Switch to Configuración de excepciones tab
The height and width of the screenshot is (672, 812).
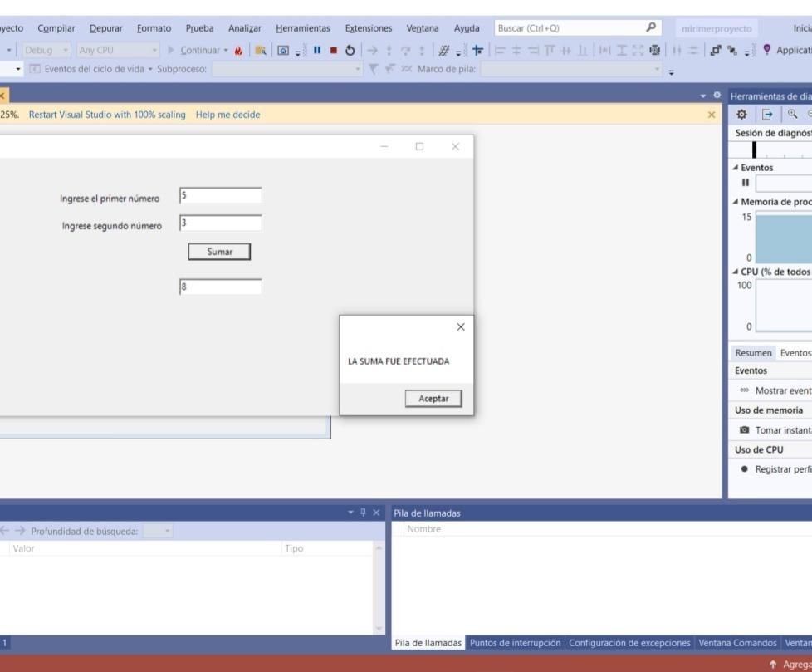click(x=629, y=642)
